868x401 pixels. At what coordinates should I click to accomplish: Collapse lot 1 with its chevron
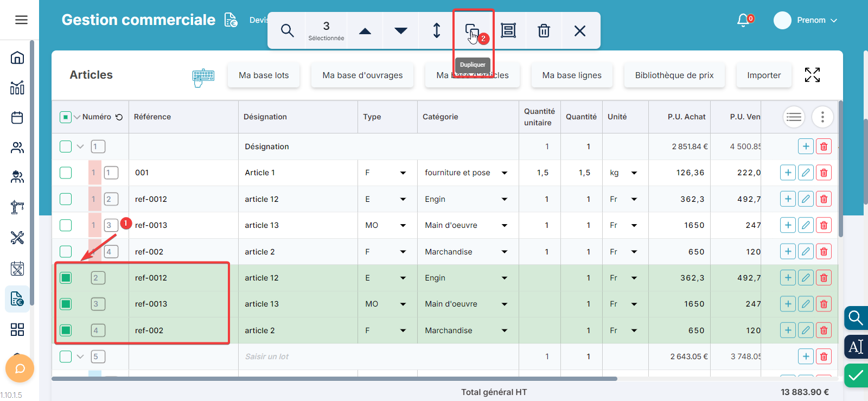[80, 147]
